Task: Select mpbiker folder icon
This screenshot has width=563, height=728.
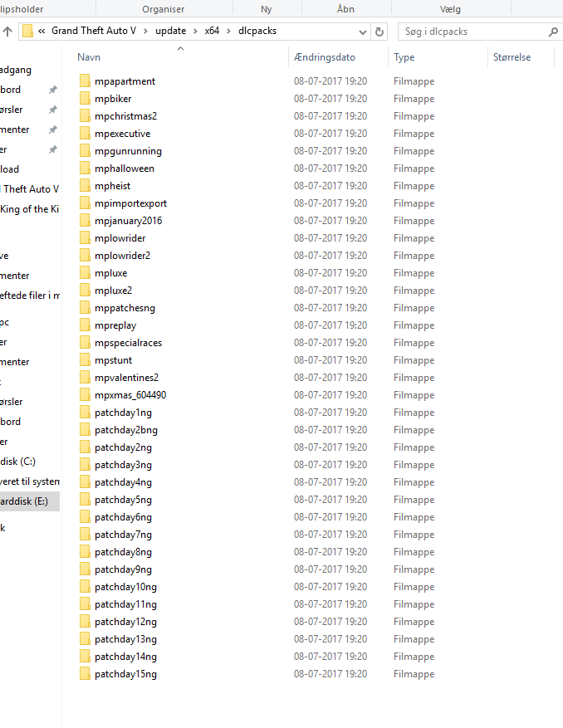Action: 85,99
